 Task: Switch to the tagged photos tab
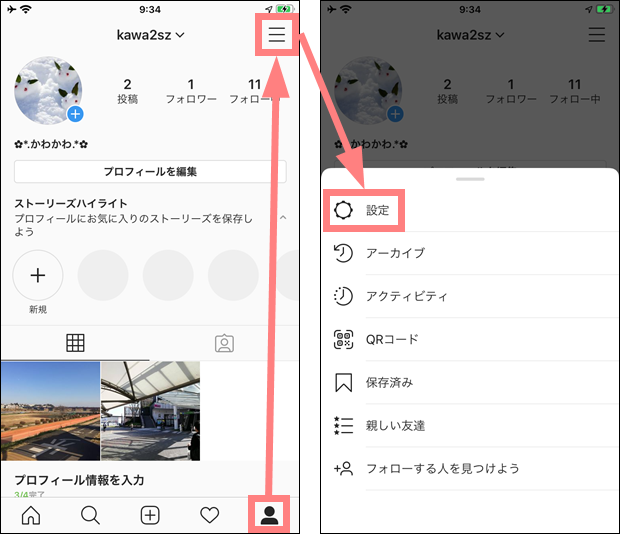[x=225, y=343]
